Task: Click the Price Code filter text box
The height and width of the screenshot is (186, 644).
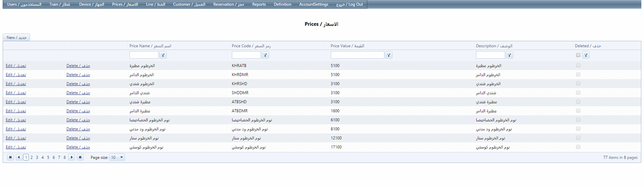Action: pyautogui.click(x=247, y=55)
